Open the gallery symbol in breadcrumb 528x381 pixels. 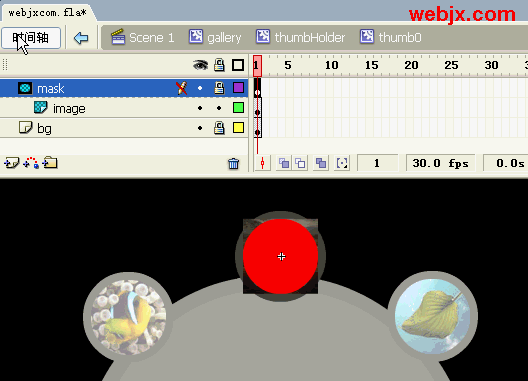pos(215,37)
